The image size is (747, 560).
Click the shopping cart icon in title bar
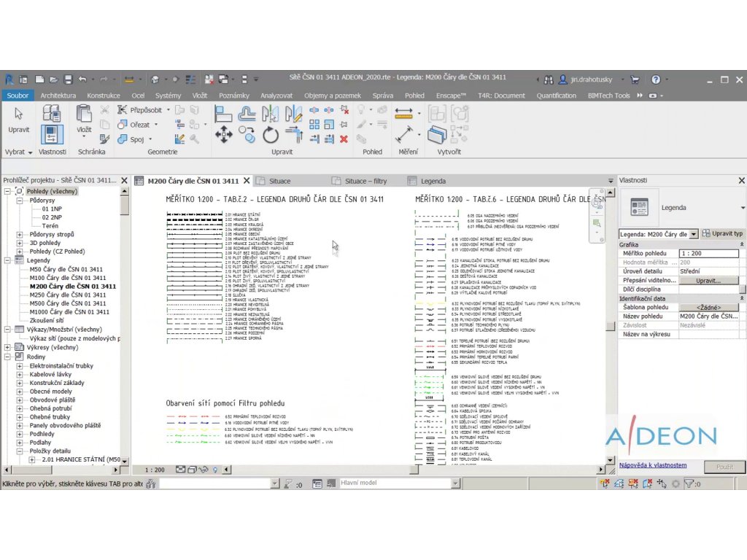pos(635,79)
